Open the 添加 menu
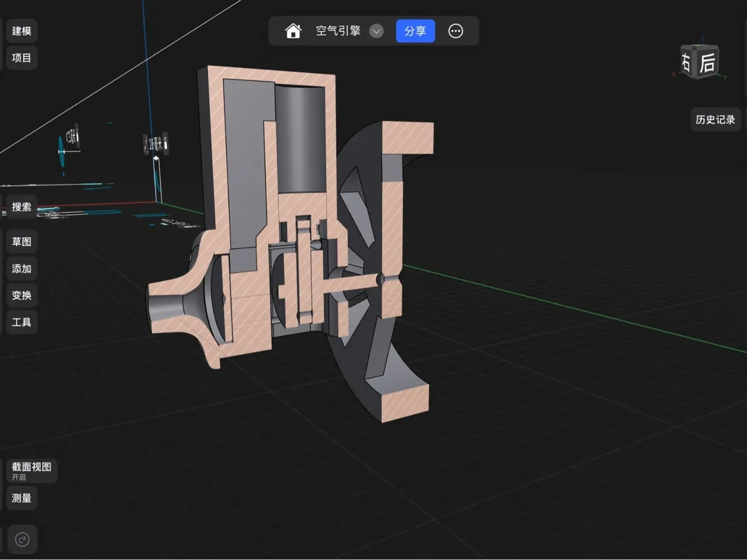Viewport: 747px width, 560px height. click(x=22, y=269)
